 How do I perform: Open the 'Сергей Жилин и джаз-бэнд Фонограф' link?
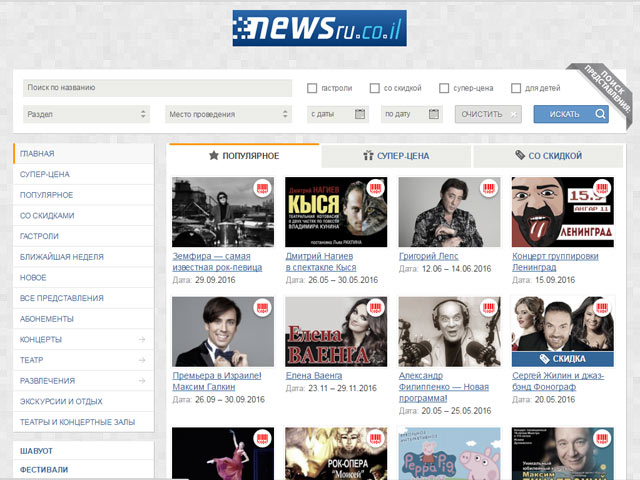click(x=558, y=381)
